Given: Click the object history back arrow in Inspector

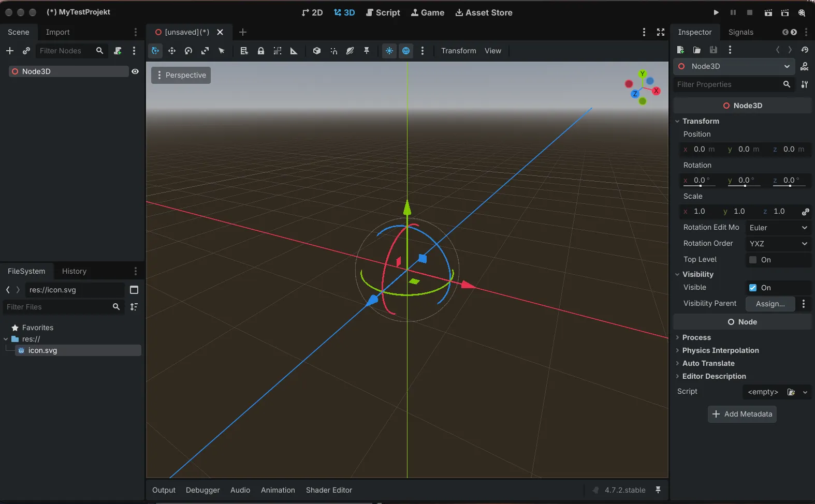Looking at the screenshot, I should (x=777, y=50).
